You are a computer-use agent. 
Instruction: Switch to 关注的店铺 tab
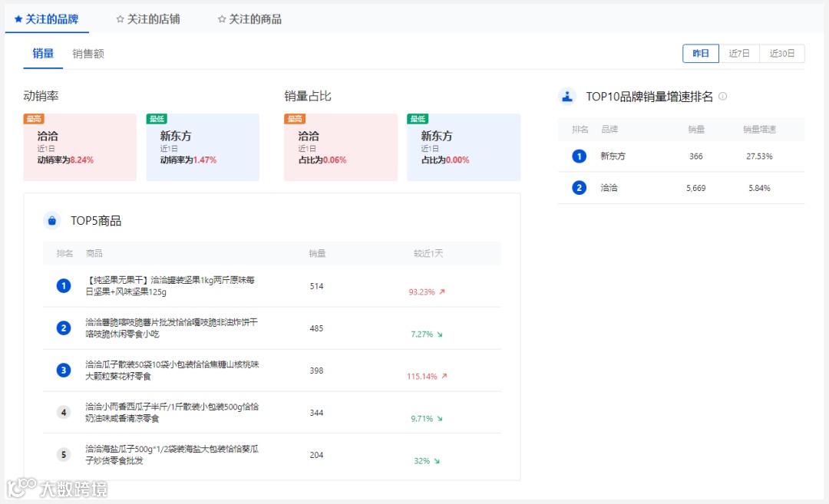point(148,19)
